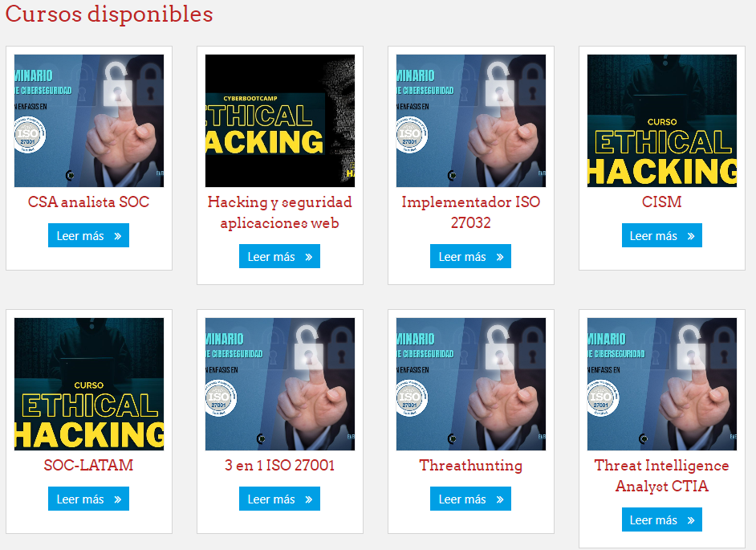Click Leer más under CISM
756x550 pixels.
(662, 235)
